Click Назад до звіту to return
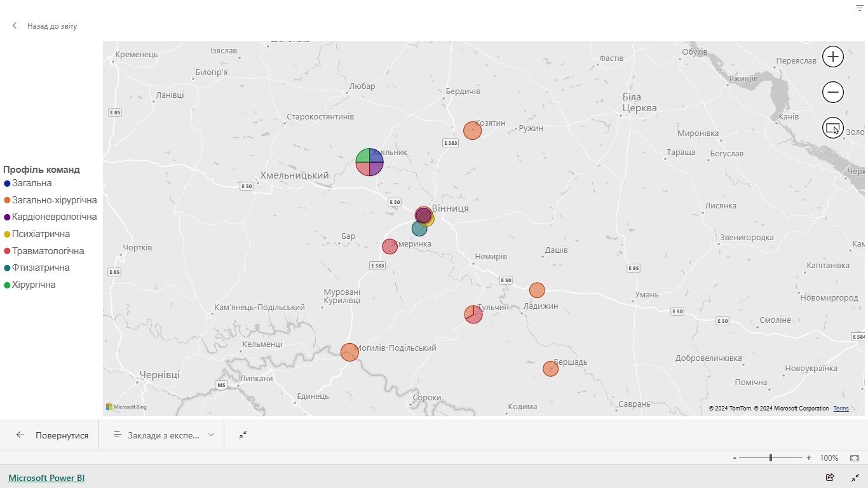This screenshot has width=868, height=488. [51, 26]
